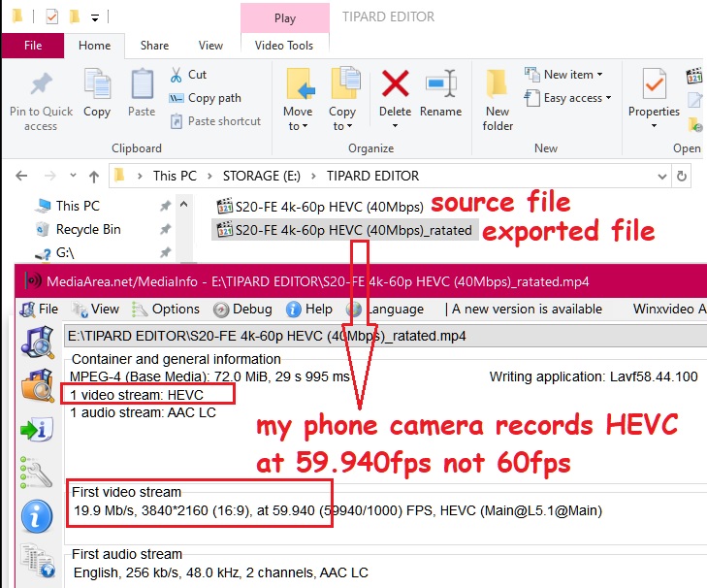Switch to the Home ribbon tab
707x588 pixels.
click(94, 46)
